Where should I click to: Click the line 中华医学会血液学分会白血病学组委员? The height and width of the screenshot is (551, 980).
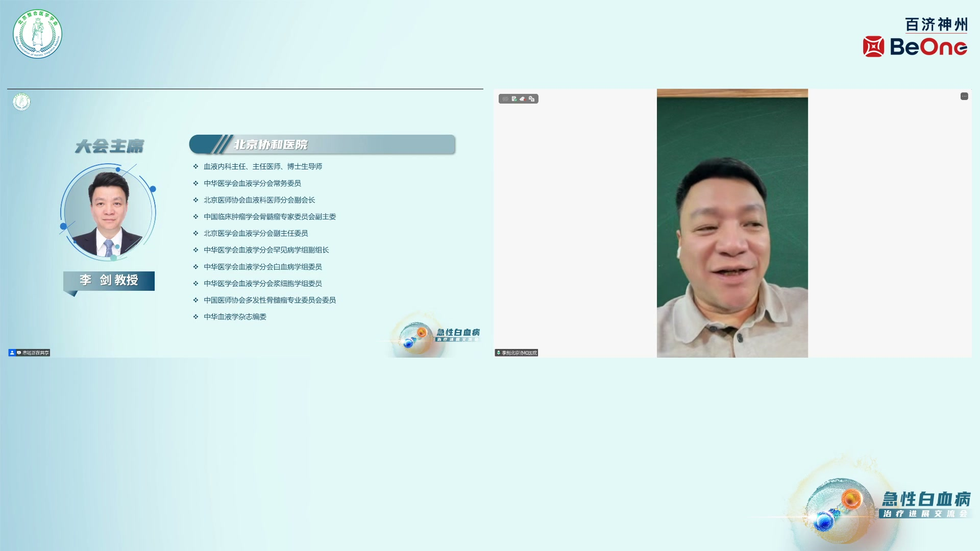tap(262, 267)
